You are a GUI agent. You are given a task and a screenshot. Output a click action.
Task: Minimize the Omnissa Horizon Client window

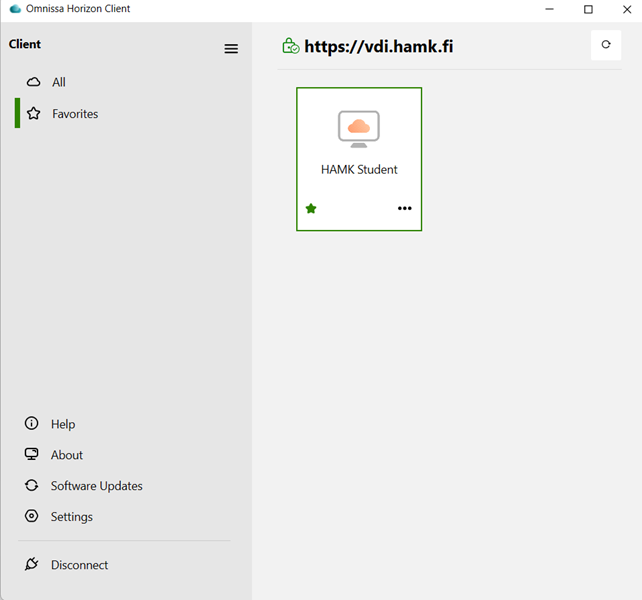pos(549,9)
